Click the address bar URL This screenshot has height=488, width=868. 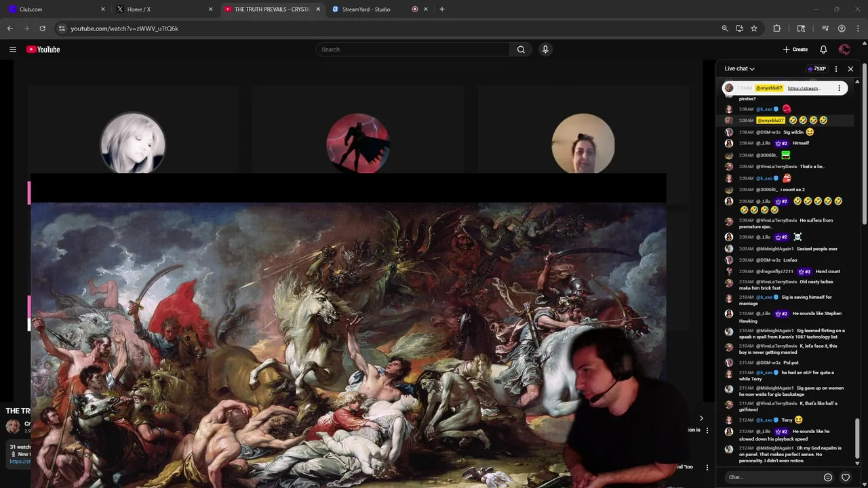pyautogui.click(x=124, y=28)
